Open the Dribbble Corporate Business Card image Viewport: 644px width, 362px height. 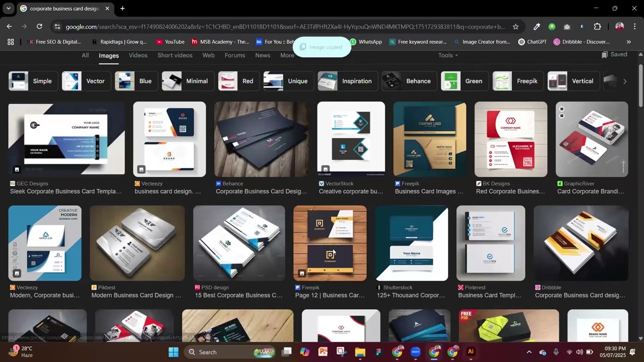[581, 243]
